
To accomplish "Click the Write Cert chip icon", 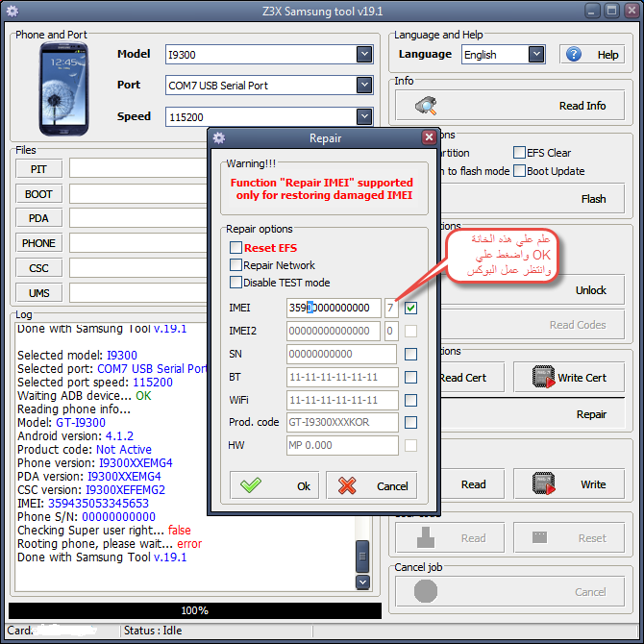I will (x=543, y=377).
